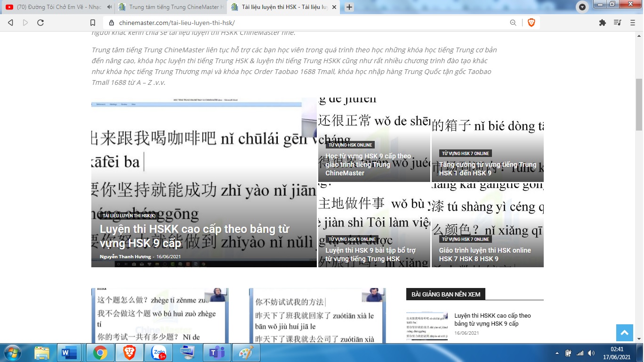The width and height of the screenshot is (644, 362).
Task: Open Giáo trình luyện thi HSK online article
Action: tap(485, 255)
